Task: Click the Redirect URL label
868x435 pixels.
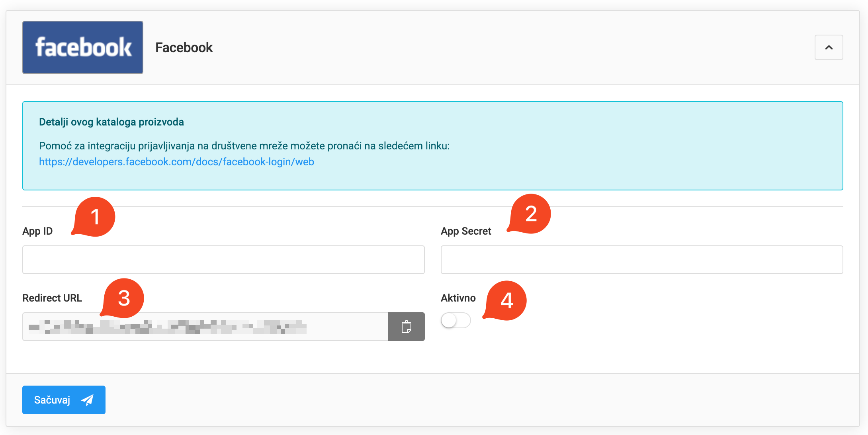Action: [x=52, y=298]
